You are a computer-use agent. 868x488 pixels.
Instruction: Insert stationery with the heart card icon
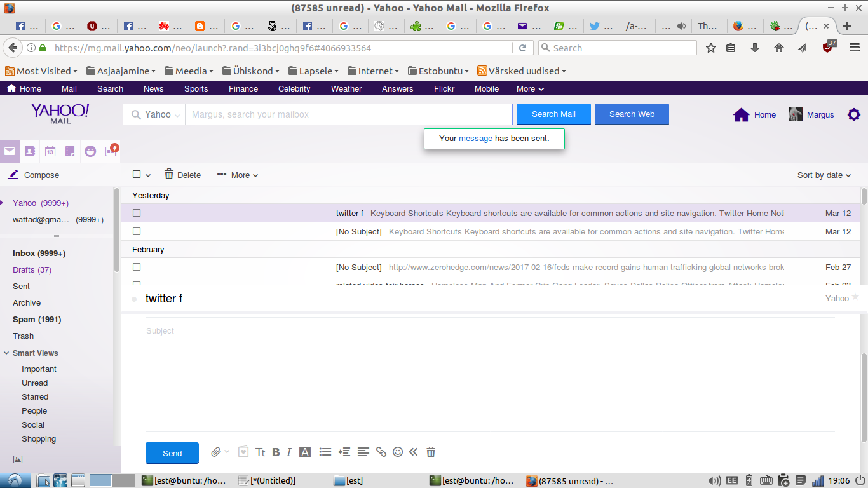[243, 452]
